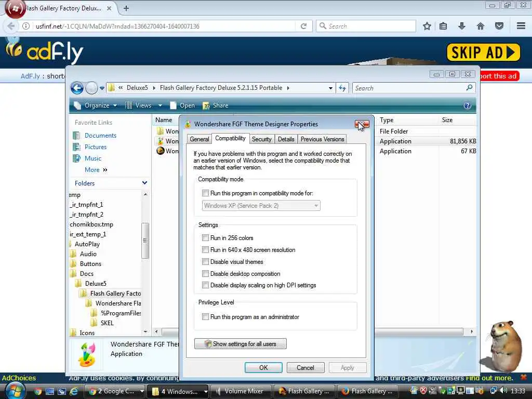Select the Compatibility tab
Viewport: 532px width, 399px height.
[x=230, y=138]
